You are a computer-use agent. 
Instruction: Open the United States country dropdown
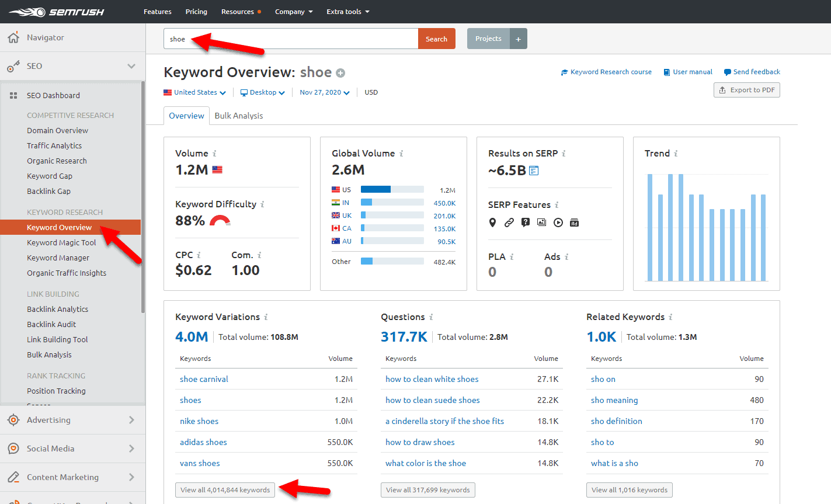coord(194,92)
